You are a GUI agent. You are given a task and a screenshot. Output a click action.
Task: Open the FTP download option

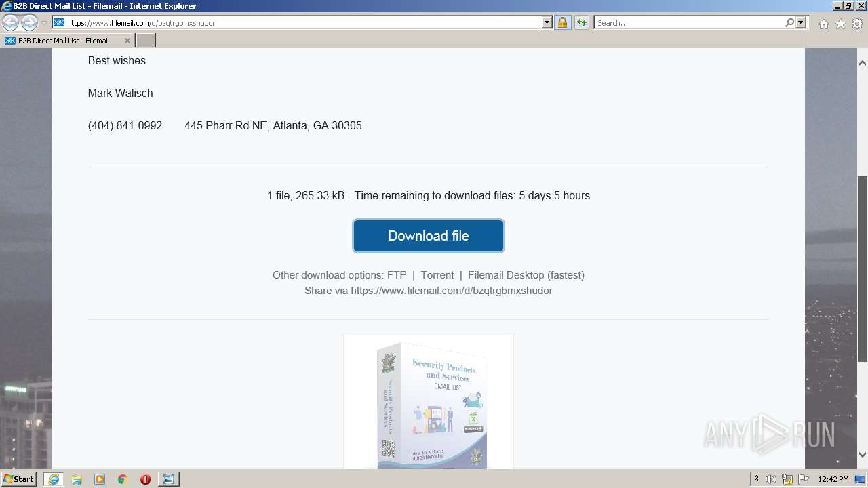pyautogui.click(x=397, y=275)
